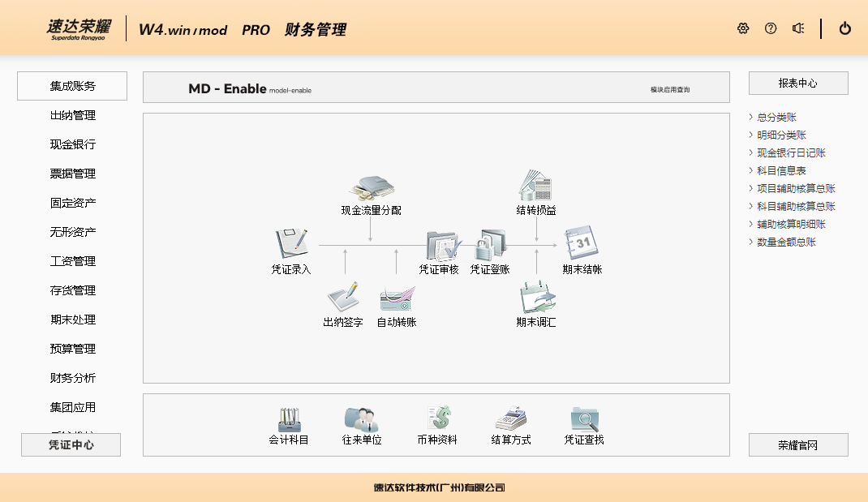Launch the 出纳签字 cashier signature icon
Image resolution: width=868 pixels, height=502 pixels.
tap(343, 298)
